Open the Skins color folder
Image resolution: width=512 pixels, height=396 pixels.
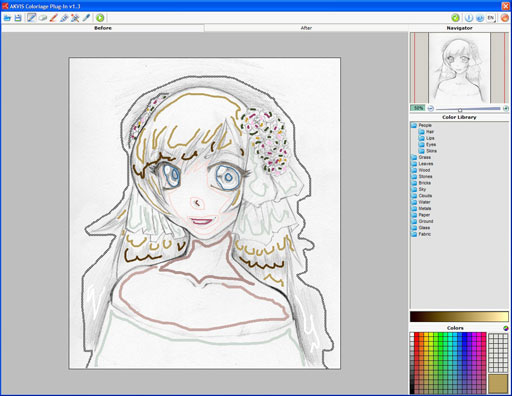pyautogui.click(x=428, y=151)
